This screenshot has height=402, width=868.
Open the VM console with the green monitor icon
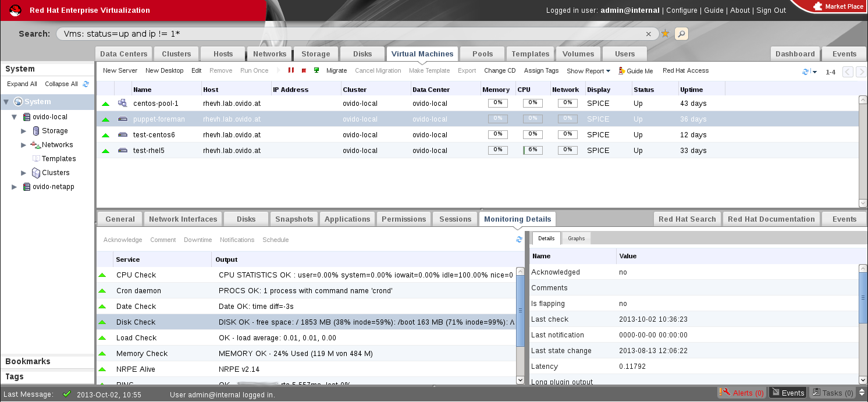[x=316, y=70]
